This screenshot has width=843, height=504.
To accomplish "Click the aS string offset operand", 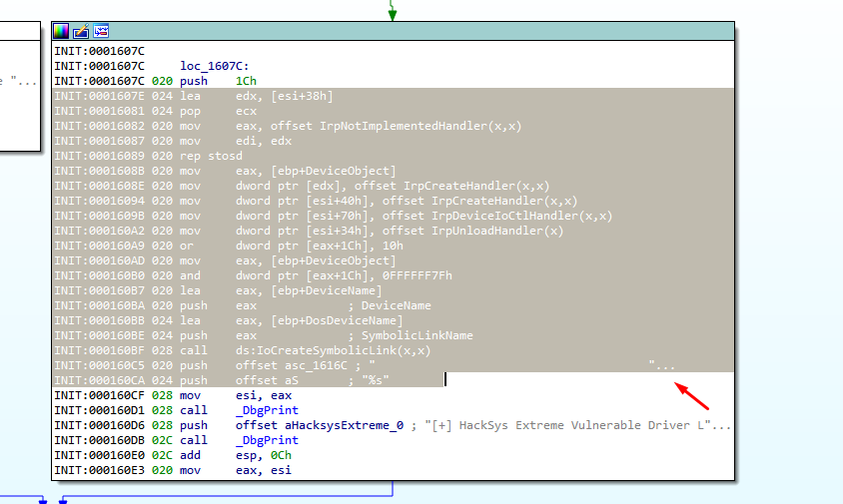I will point(288,380).
